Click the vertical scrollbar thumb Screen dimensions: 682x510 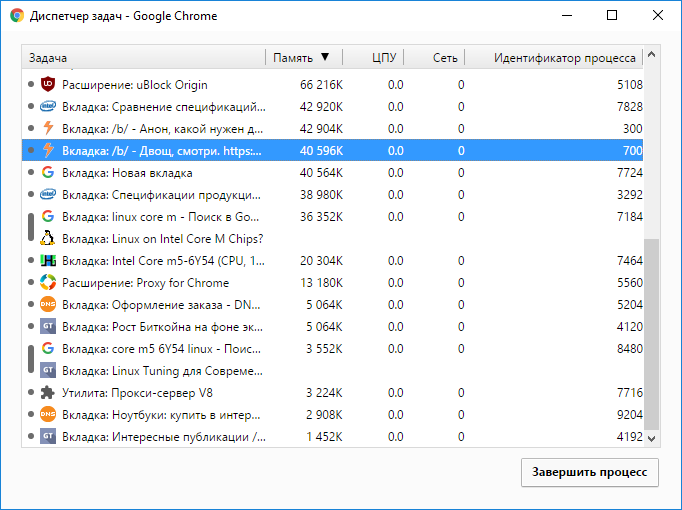(651, 334)
